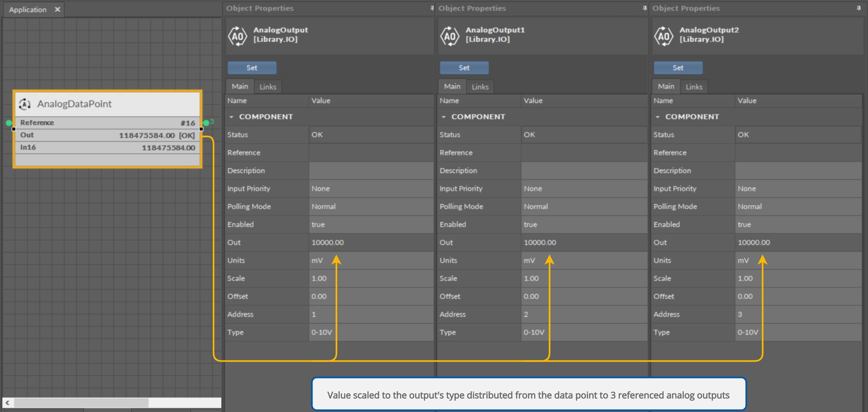
Task: Switch to Links tab for AnalogOutput
Action: [x=268, y=87]
